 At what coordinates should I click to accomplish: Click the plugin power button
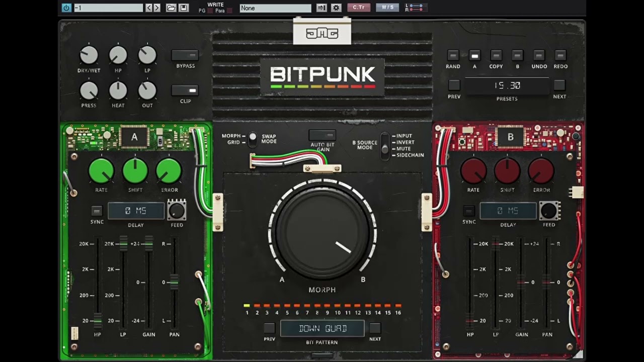[66, 8]
